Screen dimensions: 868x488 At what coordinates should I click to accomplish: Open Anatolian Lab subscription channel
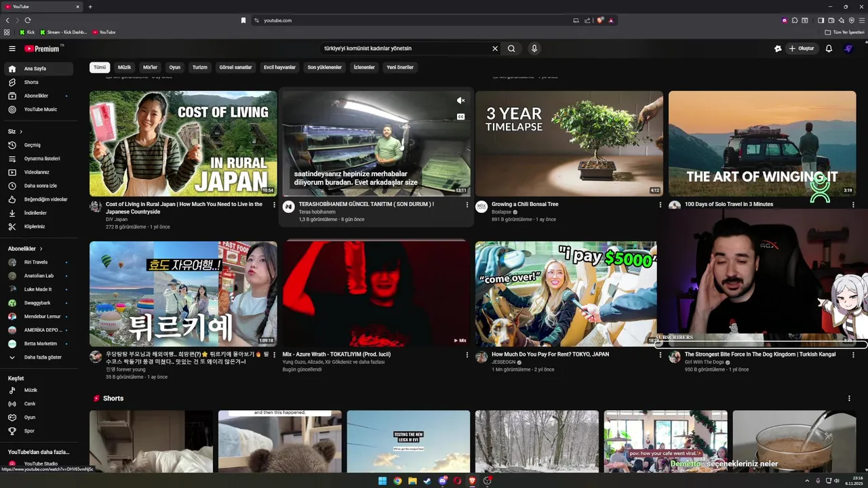(38, 276)
